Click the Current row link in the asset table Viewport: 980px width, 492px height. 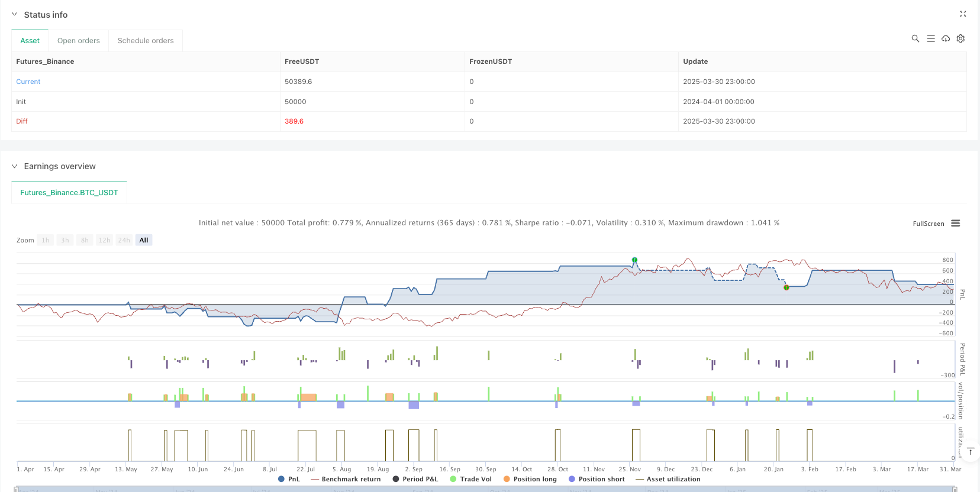[28, 82]
